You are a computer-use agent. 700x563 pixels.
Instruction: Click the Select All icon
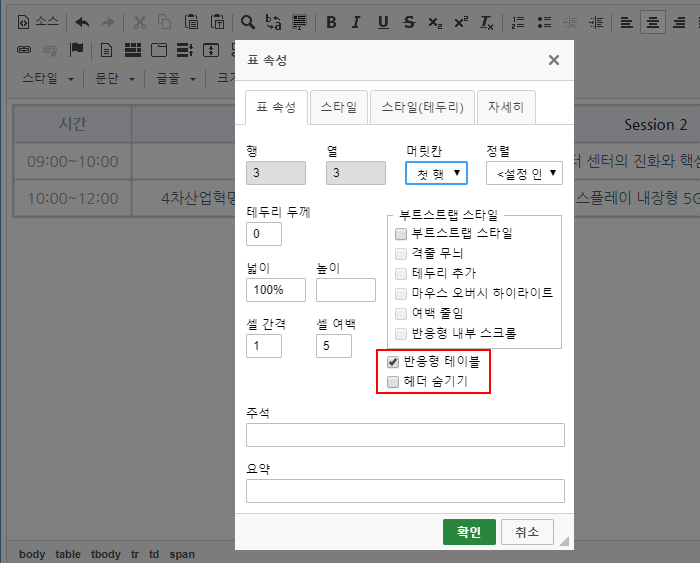[x=299, y=22]
